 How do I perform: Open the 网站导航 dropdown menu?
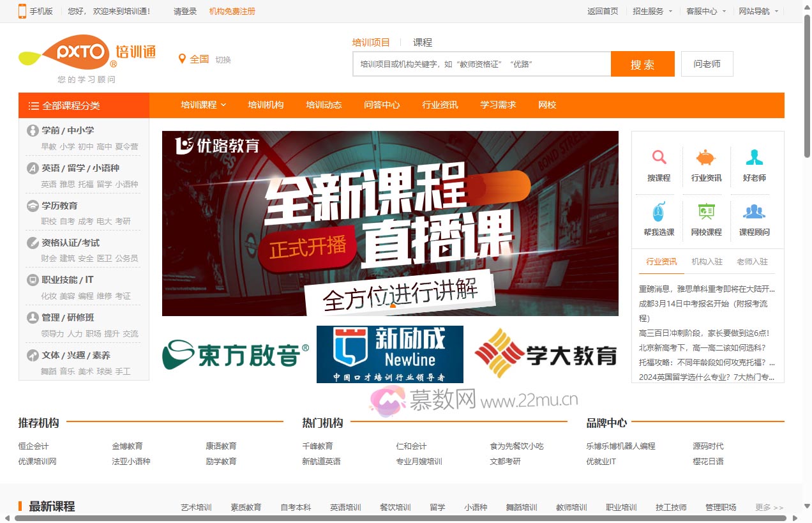tap(758, 11)
